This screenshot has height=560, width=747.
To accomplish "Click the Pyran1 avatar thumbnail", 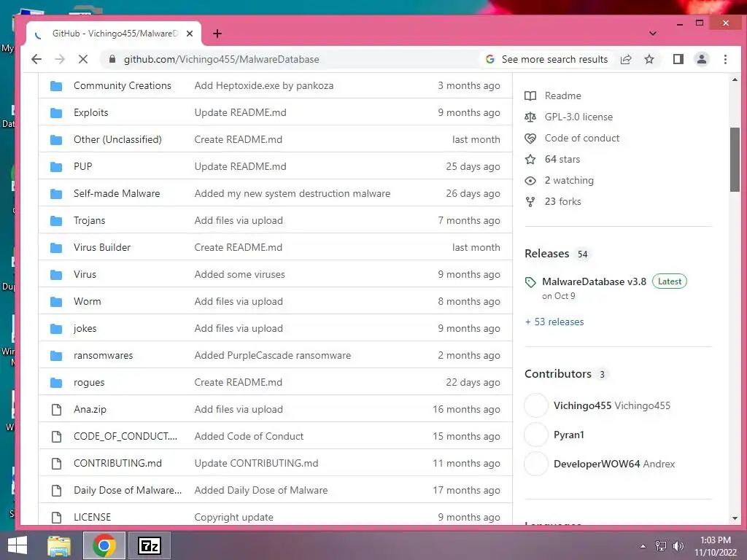I will tap(536, 435).
